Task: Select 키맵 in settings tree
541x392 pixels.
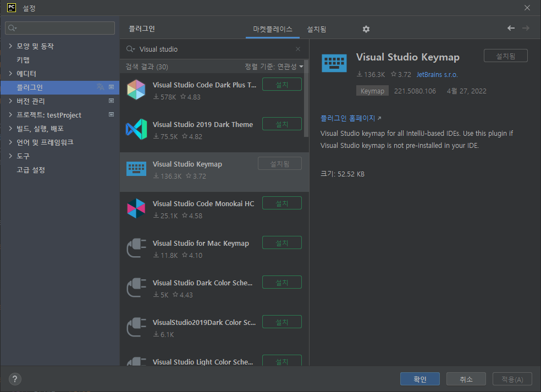Action: [x=23, y=60]
